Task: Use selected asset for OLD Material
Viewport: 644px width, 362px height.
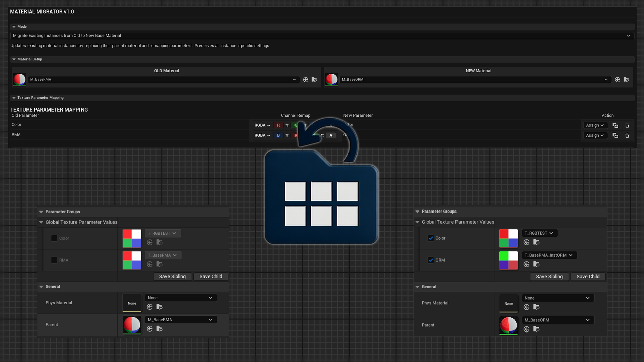Action: [x=305, y=80]
